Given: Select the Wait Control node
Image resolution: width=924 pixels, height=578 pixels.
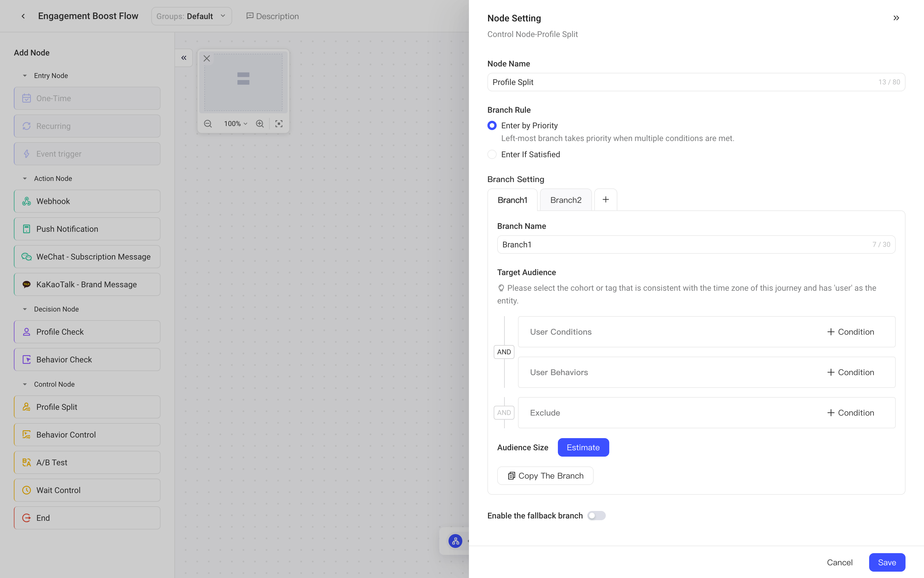Looking at the screenshot, I should click(x=87, y=490).
